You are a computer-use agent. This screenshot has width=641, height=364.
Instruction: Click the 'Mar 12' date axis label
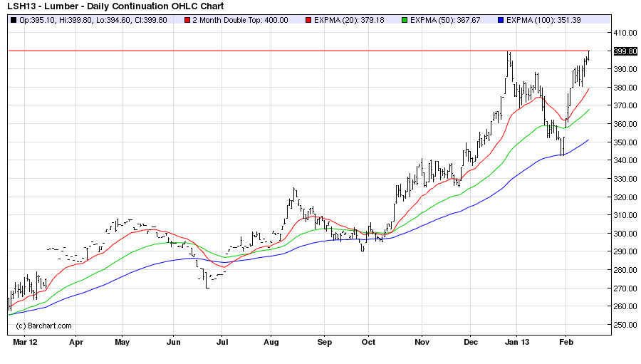pos(25,343)
